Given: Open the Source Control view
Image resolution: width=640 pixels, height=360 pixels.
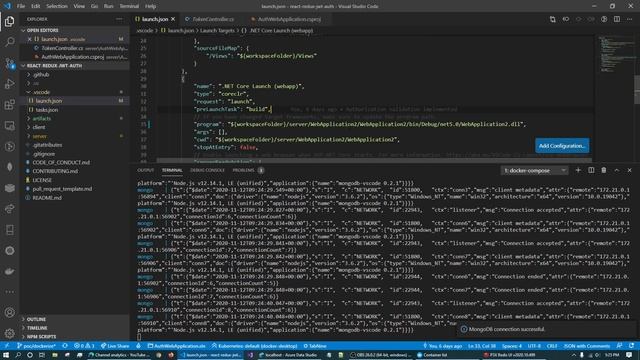Looking at the screenshot, I should pos(9,63).
